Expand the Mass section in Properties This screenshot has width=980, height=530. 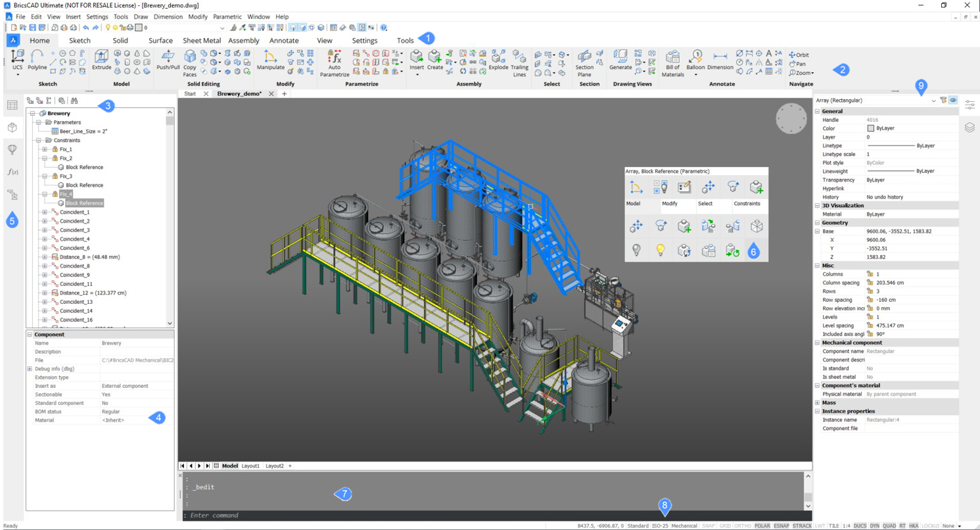coord(818,402)
